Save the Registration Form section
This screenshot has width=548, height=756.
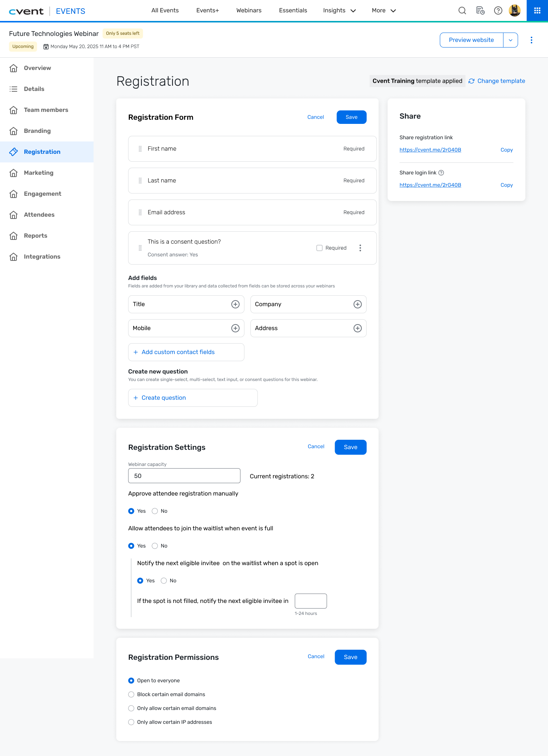[351, 117]
